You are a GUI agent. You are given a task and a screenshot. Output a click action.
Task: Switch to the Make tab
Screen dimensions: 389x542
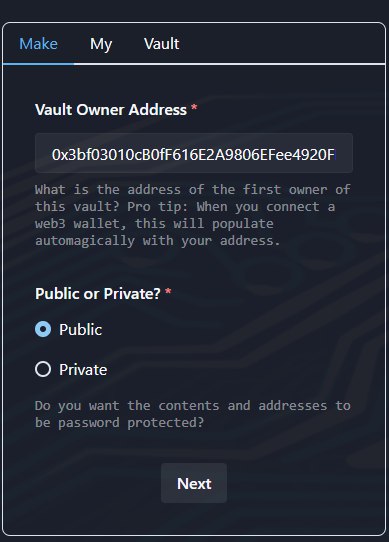coord(38,44)
